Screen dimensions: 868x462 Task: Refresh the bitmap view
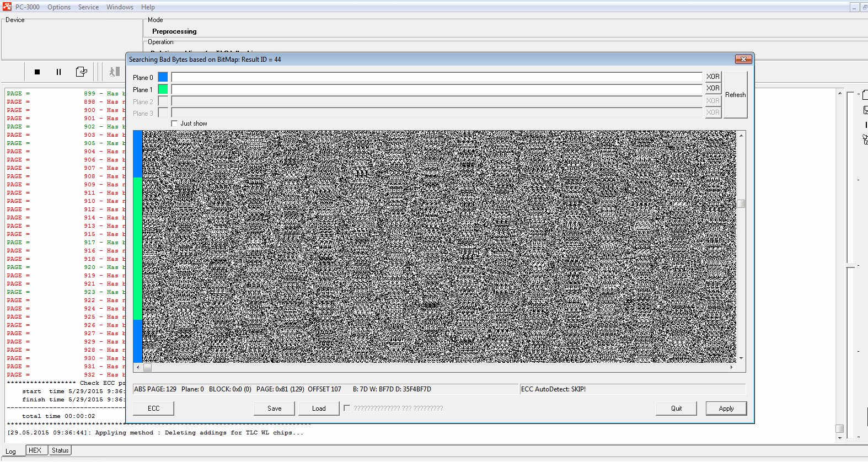click(x=735, y=95)
